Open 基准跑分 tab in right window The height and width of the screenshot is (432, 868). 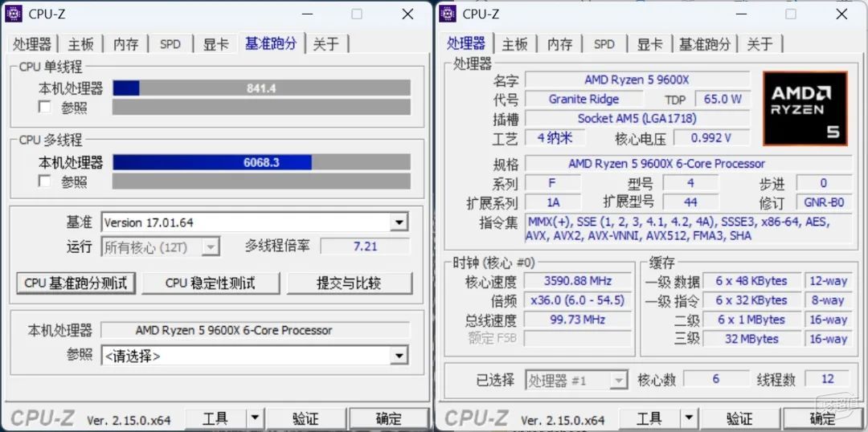705,44
